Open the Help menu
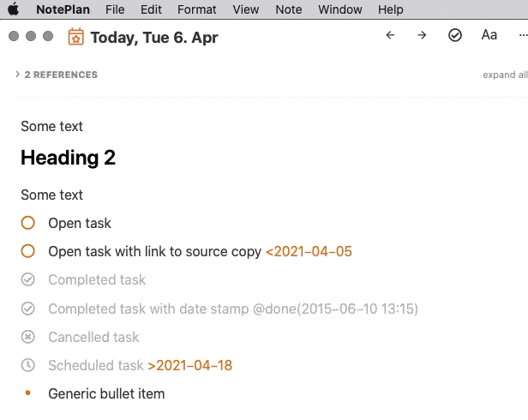528x420 pixels. point(390,9)
